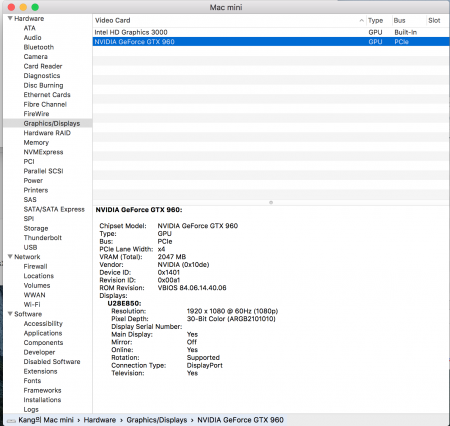Collapse the Network section triangle
The image size is (450, 426).
pyautogui.click(x=10, y=257)
